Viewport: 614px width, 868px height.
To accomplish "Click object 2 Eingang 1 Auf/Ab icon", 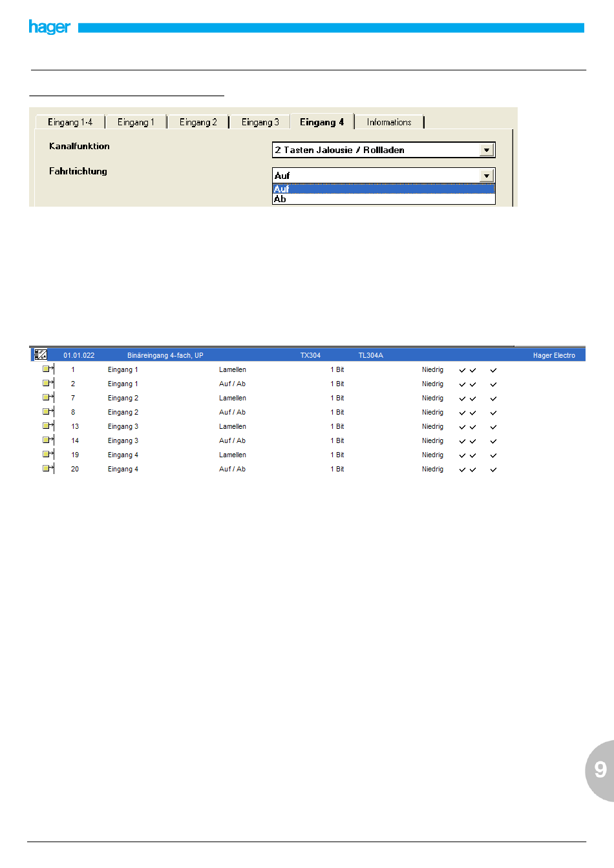I will [x=48, y=384].
